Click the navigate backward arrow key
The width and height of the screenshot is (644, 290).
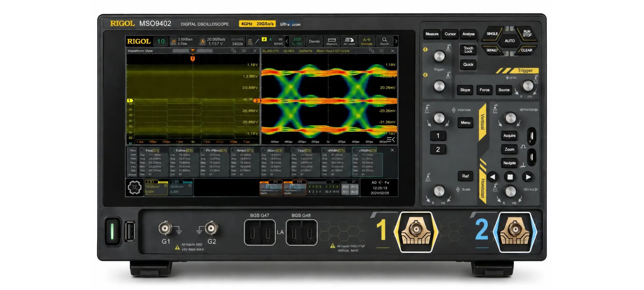pos(493,177)
